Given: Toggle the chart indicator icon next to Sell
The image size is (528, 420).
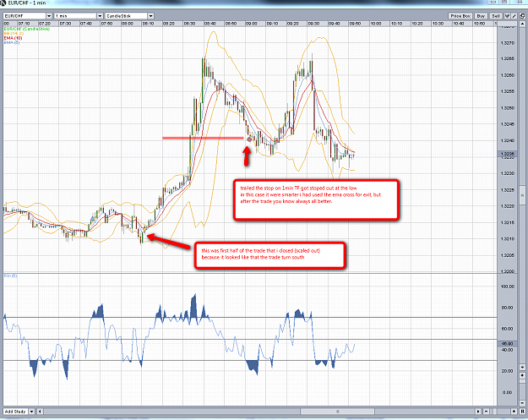Looking at the screenshot, I should [507, 16].
